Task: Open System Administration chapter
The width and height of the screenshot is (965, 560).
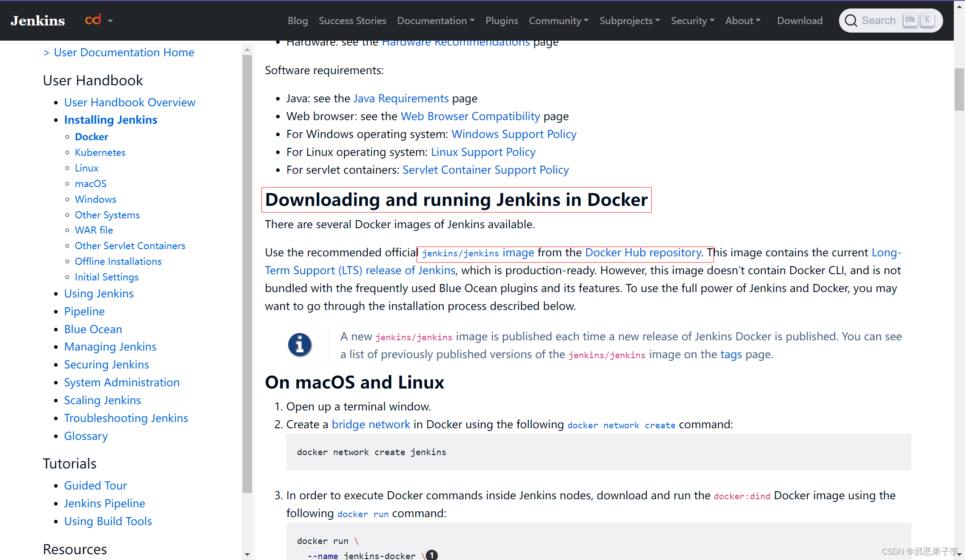Action: point(122,382)
